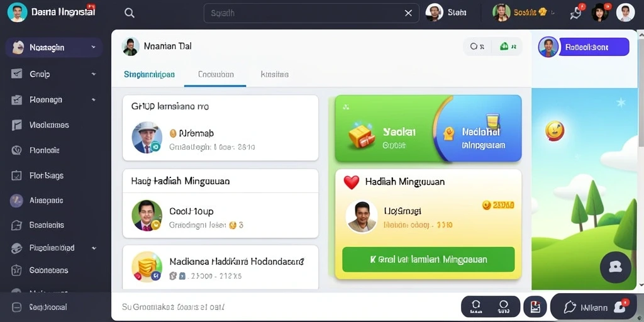
Task: Switch to the Kinsitae tab
Action: (x=274, y=74)
